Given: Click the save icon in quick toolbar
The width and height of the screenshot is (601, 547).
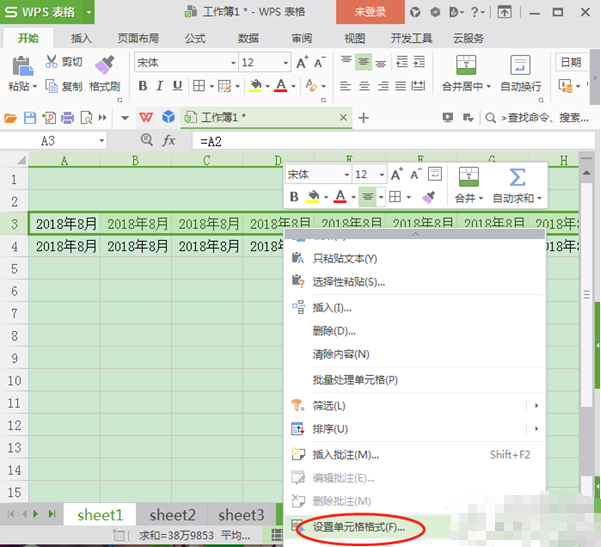Looking at the screenshot, I should (30, 118).
